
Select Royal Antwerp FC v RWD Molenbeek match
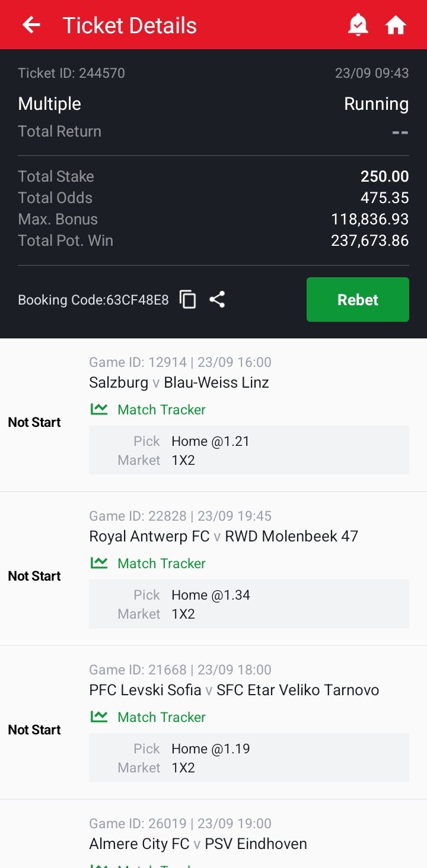coord(224,536)
